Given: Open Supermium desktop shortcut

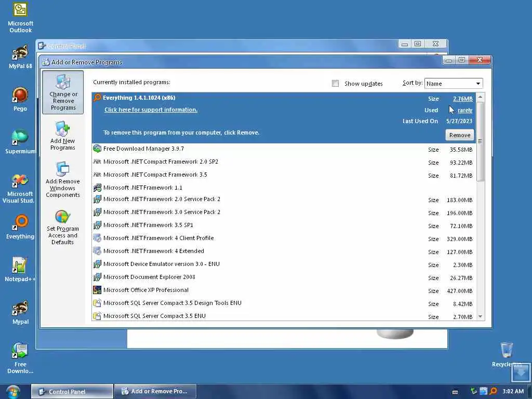Looking at the screenshot, I should pos(20,142).
